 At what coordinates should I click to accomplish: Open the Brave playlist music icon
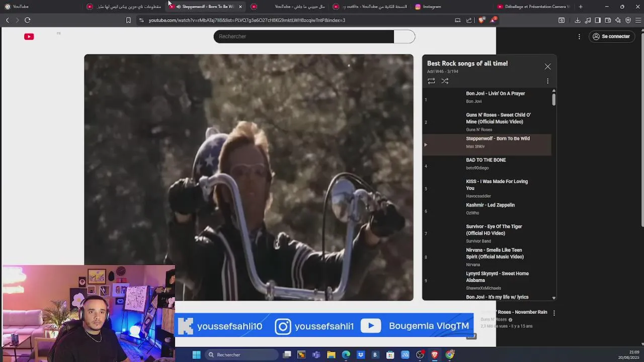(588, 20)
